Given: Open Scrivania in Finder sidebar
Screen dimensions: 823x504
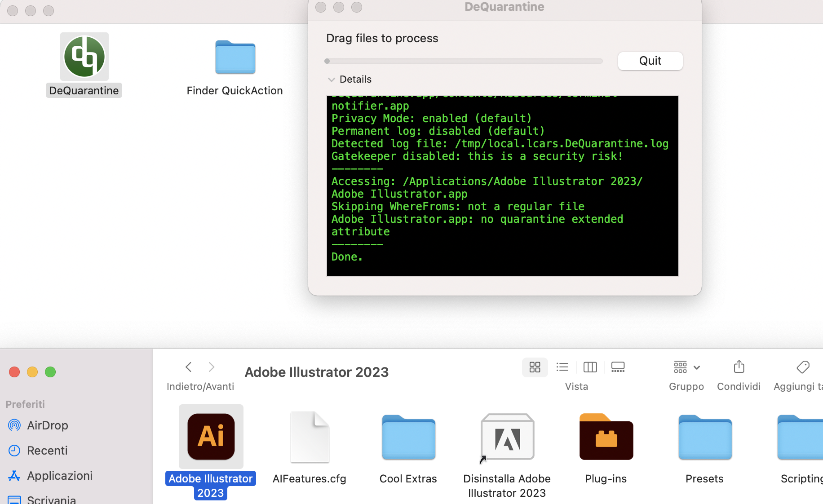Looking at the screenshot, I should point(42,500).
